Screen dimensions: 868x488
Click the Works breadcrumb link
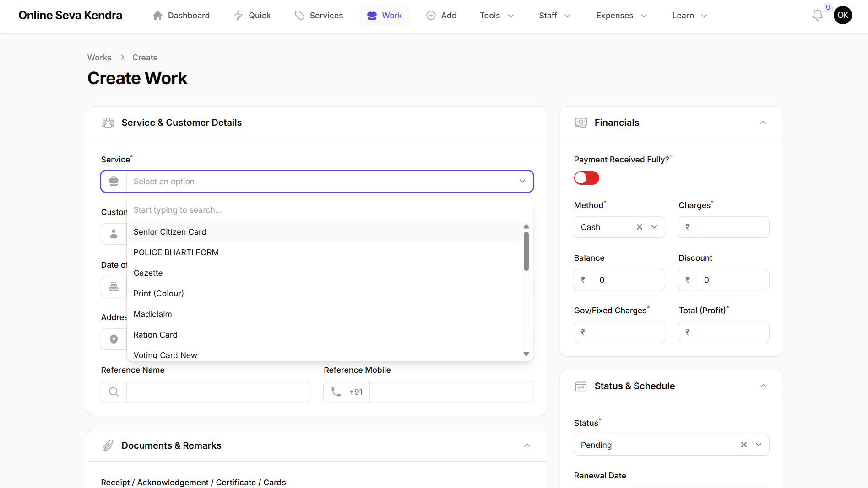pos(99,58)
